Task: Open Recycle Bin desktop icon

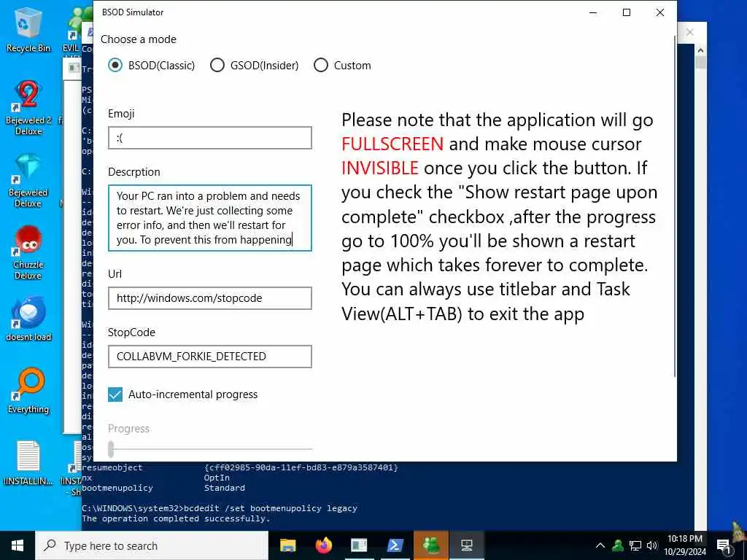Action: click(28, 29)
